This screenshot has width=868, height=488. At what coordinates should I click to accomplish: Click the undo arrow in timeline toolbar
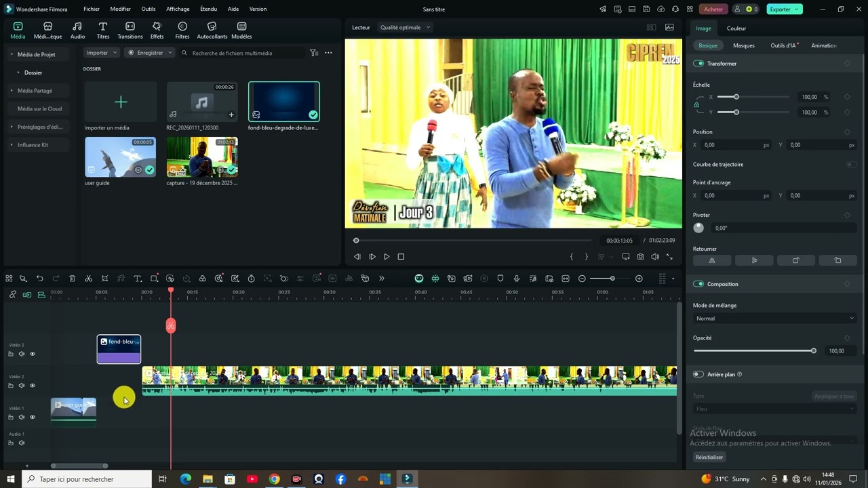pyautogui.click(x=39, y=279)
